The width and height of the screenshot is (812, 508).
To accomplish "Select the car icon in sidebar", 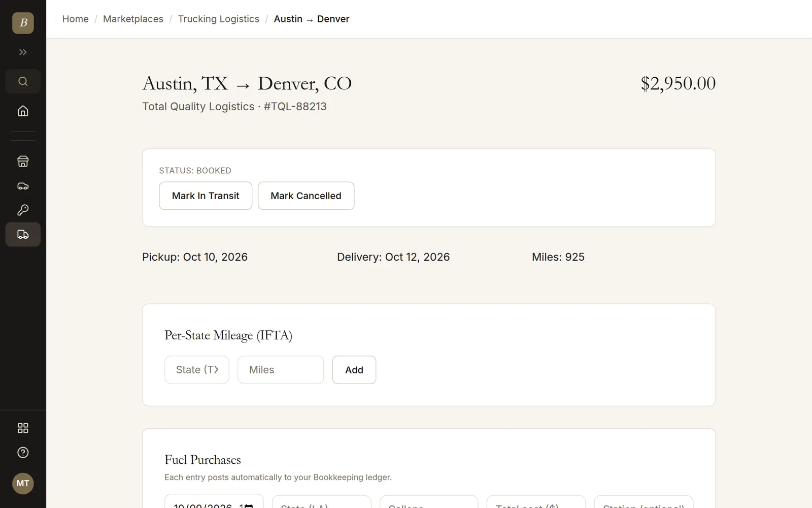I will [23, 185].
